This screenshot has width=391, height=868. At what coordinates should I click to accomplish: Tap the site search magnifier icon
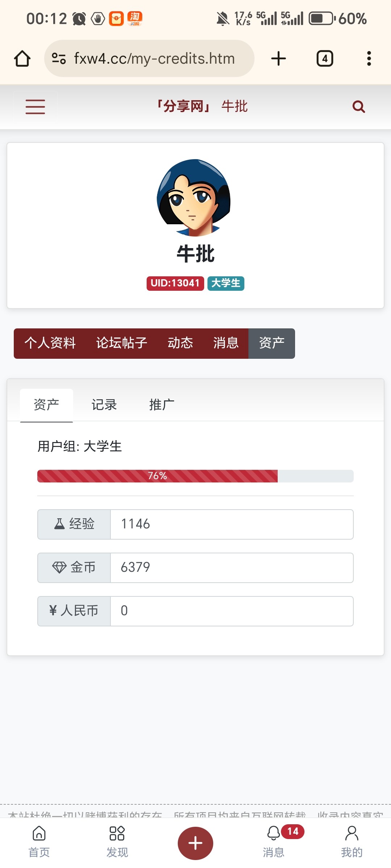click(x=358, y=107)
